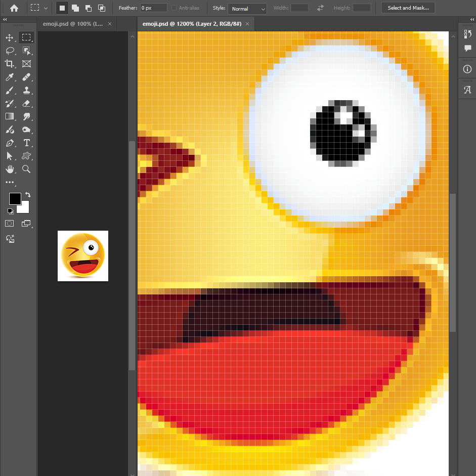Select the Frame tool
The height and width of the screenshot is (476, 476).
click(26, 64)
